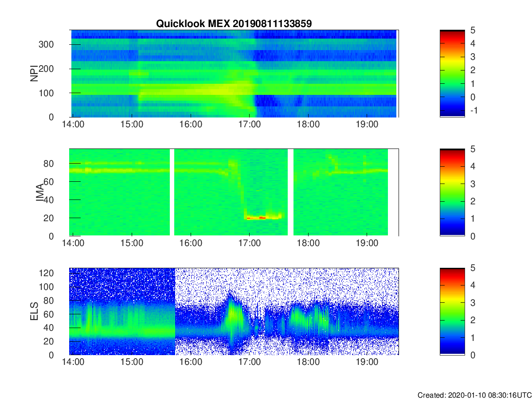Click the 18:00 tick under the ELS panel
Viewport: 532px width, 399px height.
click(x=309, y=362)
